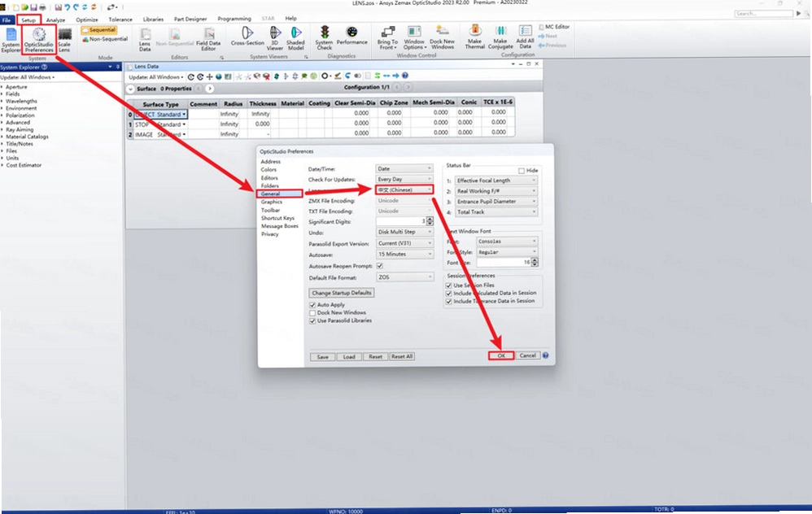Open Window Options in the ribbon
Screen dimensions: 812x514
tap(414, 38)
